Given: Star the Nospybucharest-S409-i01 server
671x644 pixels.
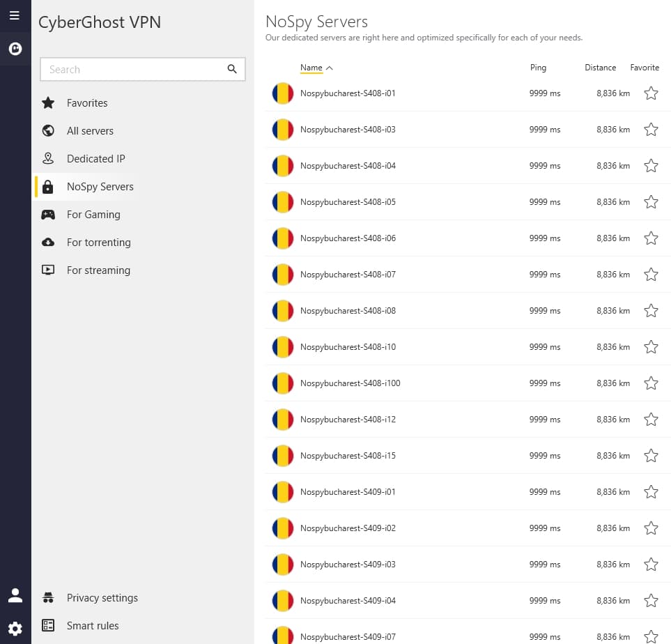Looking at the screenshot, I should tap(651, 491).
